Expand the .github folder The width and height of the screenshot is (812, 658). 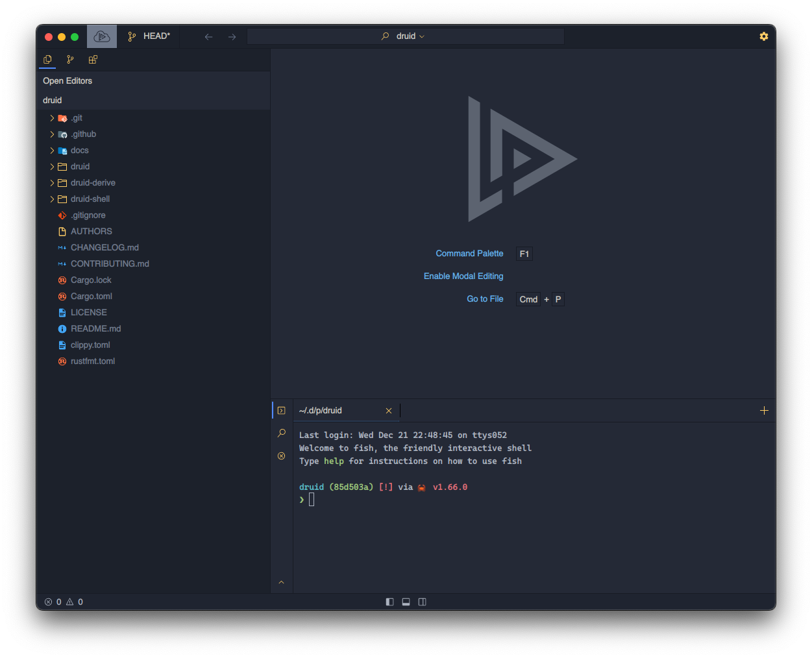click(x=83, y=134)
